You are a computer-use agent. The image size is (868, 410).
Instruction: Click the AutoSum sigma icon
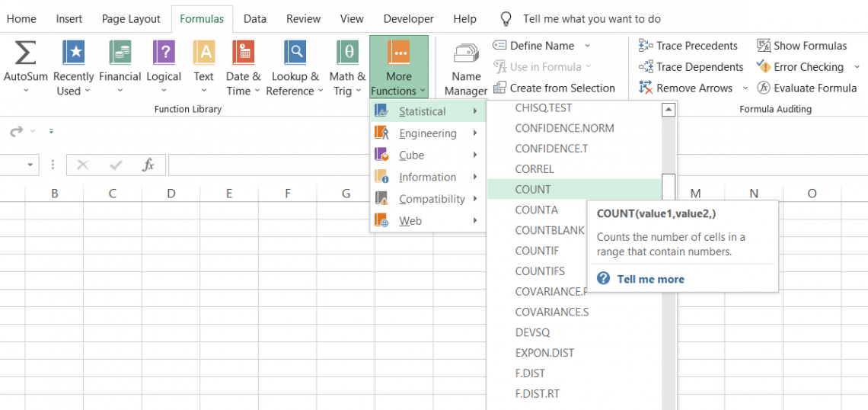26,53
